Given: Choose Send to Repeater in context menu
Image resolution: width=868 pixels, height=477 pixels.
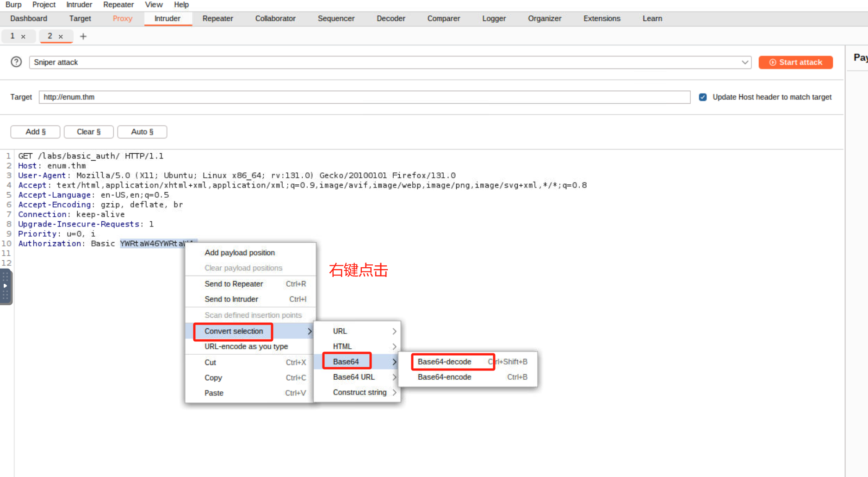Looking at the screenshot, I should click(251, 284).
